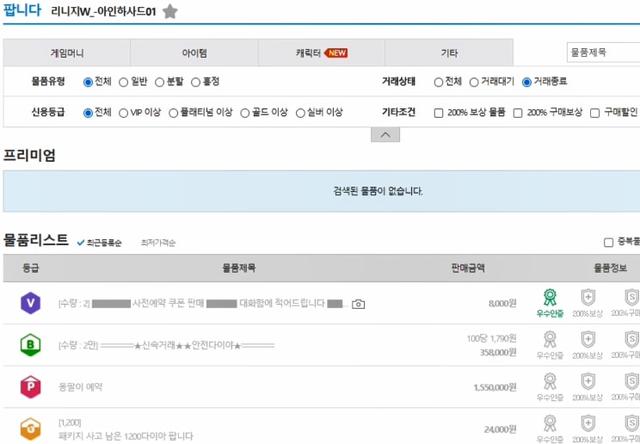Select the 일반 item type radio button

pyautogui.click(x=124, y=82)
